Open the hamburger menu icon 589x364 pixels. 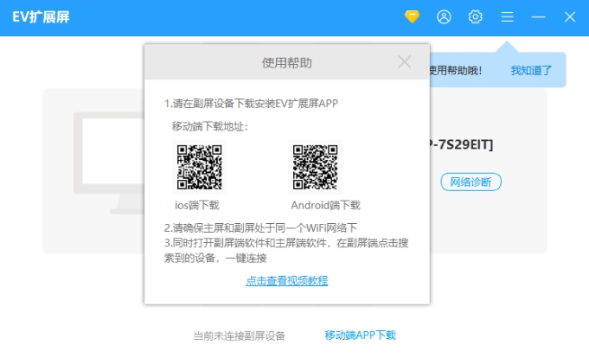[x=507, y=17]
